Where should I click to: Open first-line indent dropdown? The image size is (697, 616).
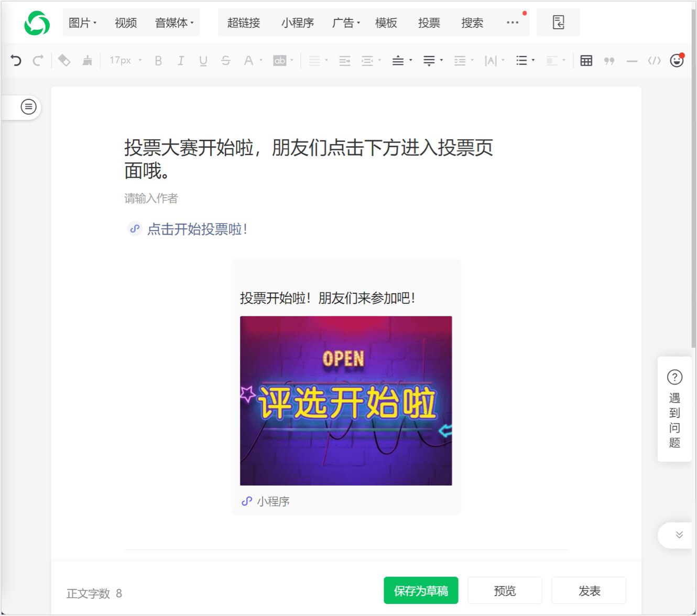371,61
